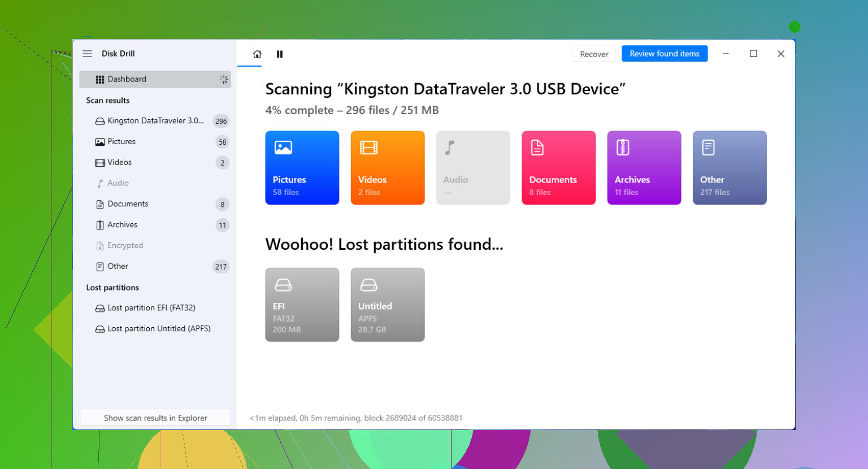Click the zip icon beside sidebar Archives
The width and height of the screenshot is (868, 469).
100,225
